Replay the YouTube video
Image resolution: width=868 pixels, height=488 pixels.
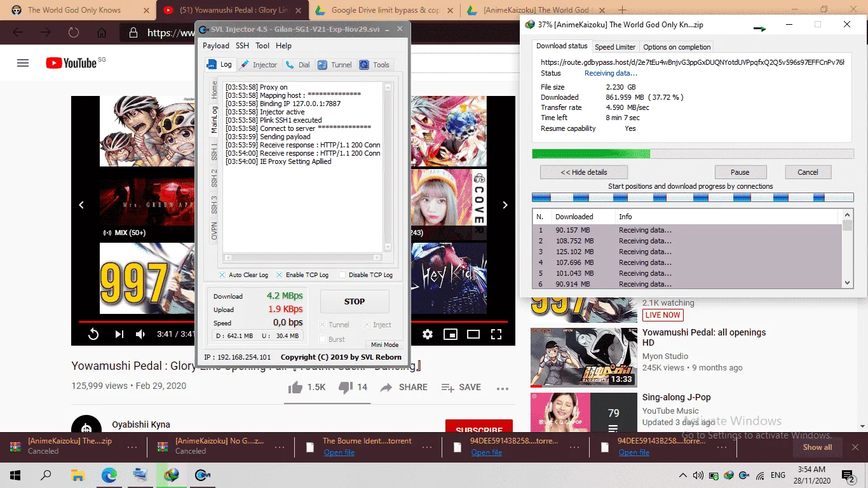93,334
